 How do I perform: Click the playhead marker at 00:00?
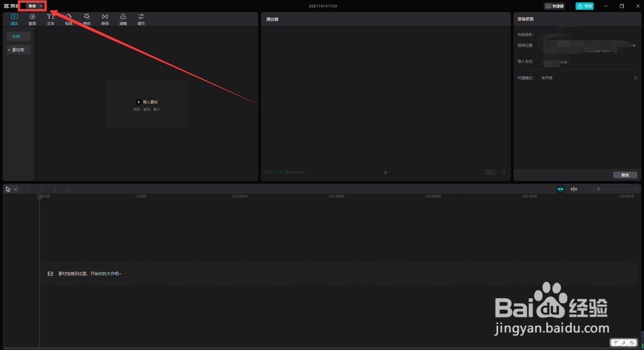tap(40, 196)
